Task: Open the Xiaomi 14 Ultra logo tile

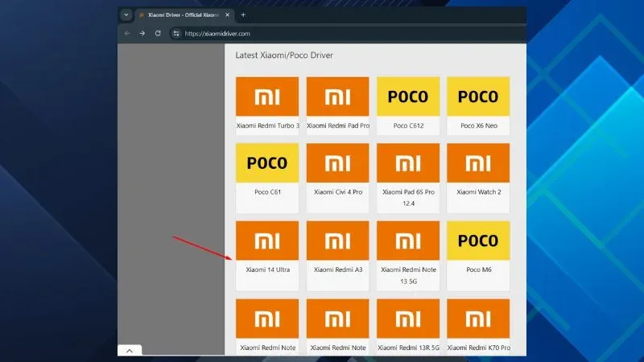Action: [267, 241]
